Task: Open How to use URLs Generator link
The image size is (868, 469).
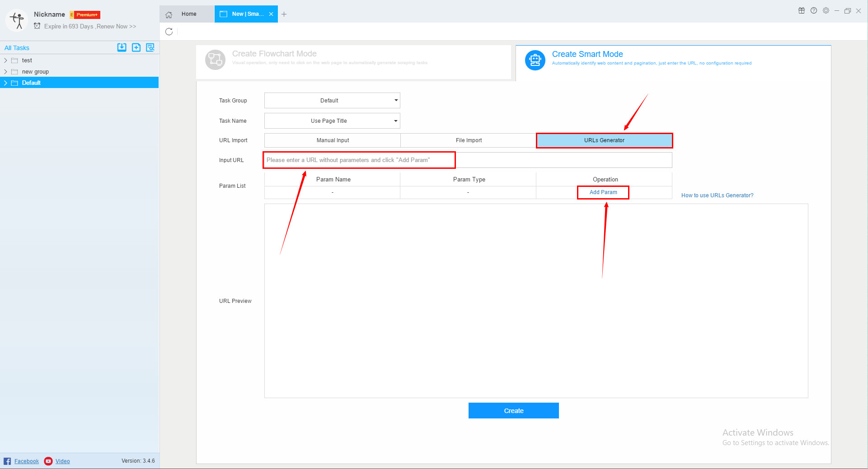Action: (717, 195)
